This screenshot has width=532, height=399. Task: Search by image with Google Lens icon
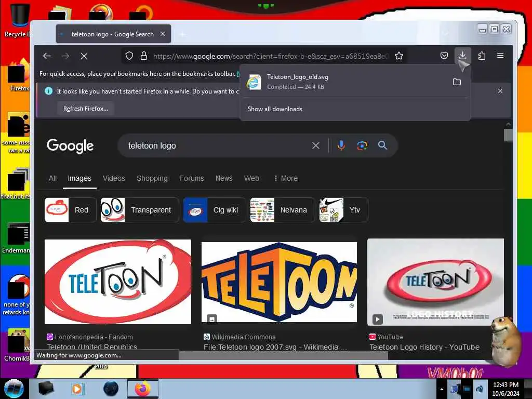pos(362,145)
